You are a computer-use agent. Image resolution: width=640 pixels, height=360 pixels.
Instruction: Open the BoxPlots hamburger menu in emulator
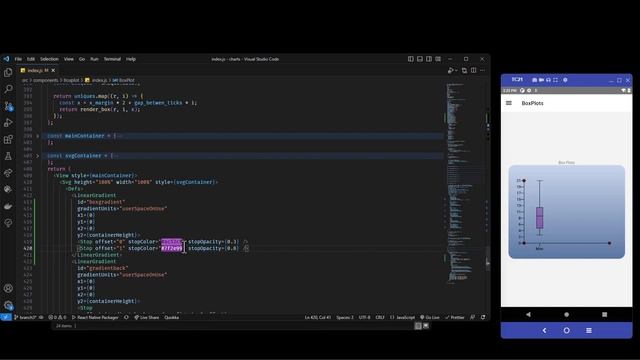point(509,103)
